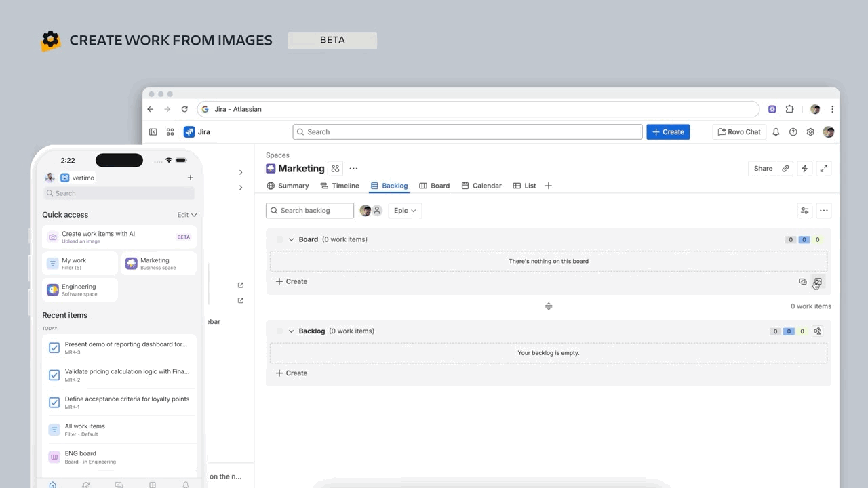The width and height of the screenshot is (868, 488).
Task: Click the Backlog section's shapes icon
Action: tap(818, 331)
